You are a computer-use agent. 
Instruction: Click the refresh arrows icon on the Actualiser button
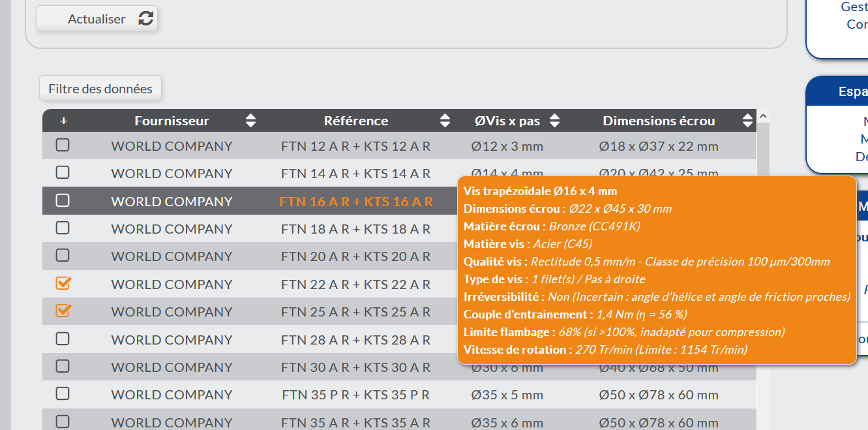coord(146,19)
